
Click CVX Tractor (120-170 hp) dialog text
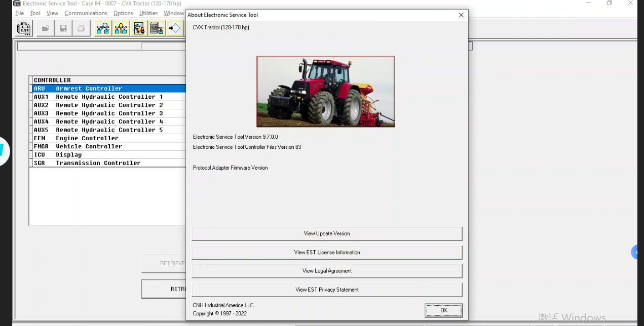(221, 27)
